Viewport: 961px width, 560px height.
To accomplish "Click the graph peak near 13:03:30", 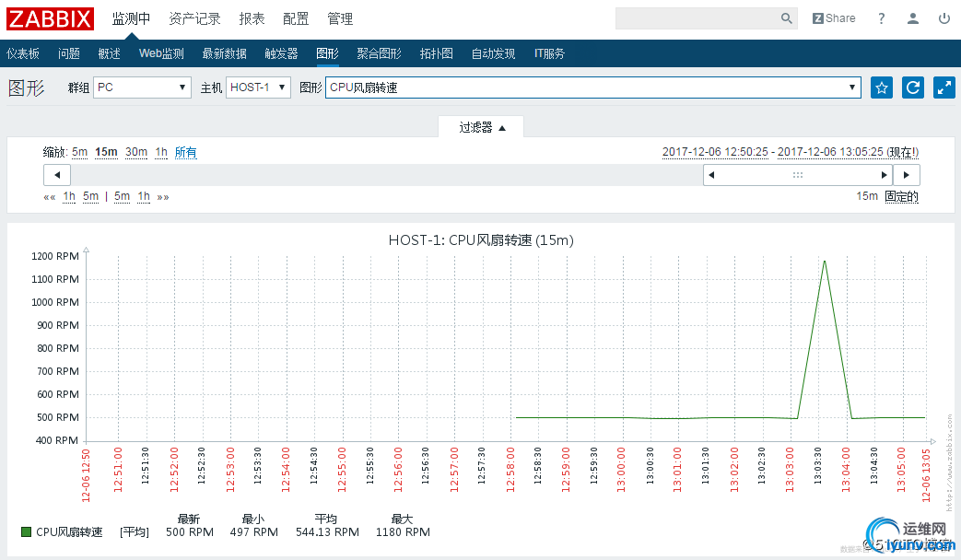I will click(825, 262).
